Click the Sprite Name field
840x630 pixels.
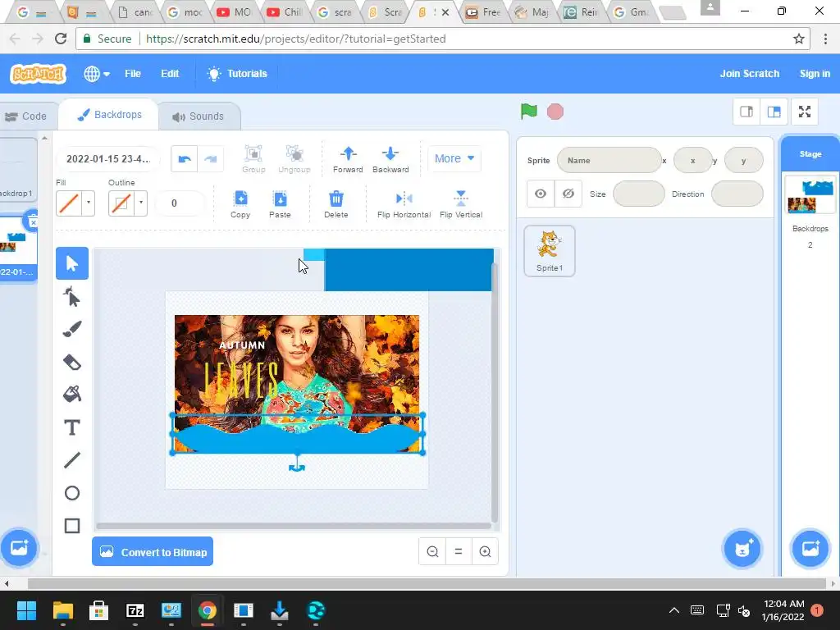(x=609, y=160)
